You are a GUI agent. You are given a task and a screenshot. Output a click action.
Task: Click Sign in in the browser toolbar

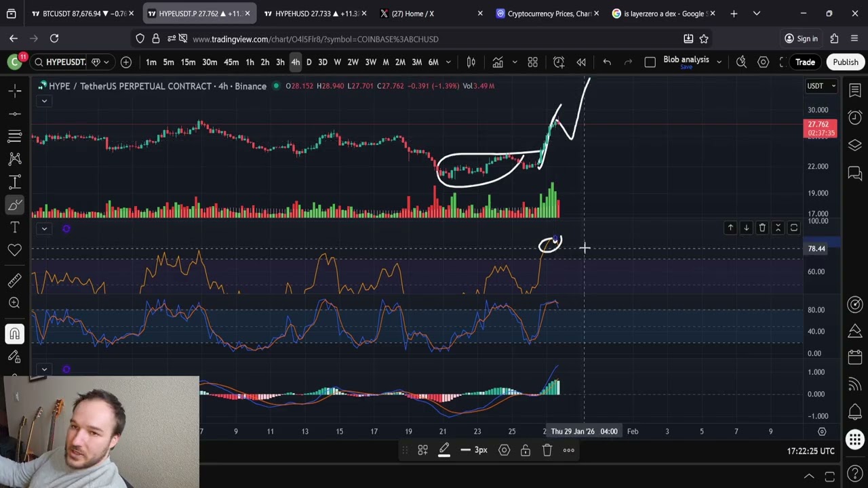[801, 39]
